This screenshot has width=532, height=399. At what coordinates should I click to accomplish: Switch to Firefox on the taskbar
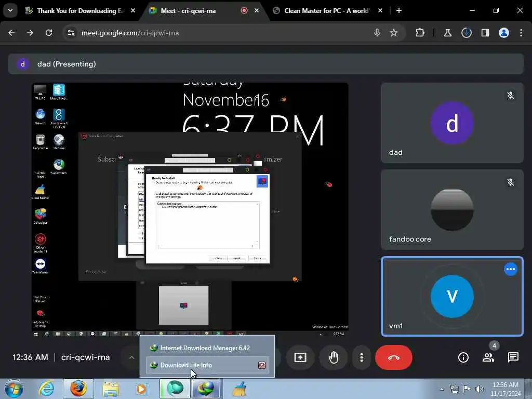78,389
